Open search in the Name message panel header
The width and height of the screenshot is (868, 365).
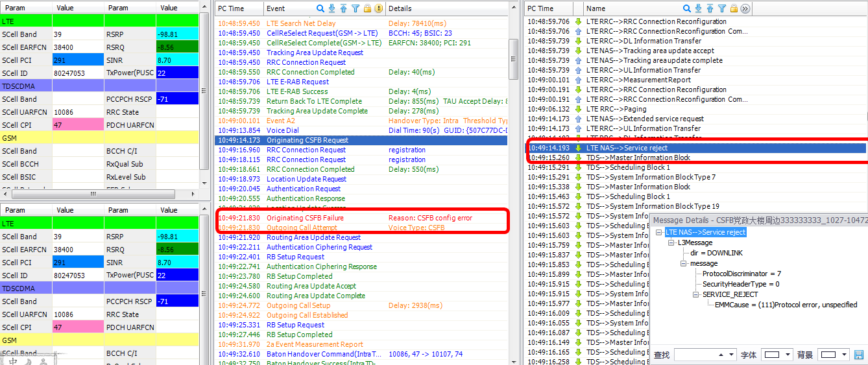click(688, 8)
